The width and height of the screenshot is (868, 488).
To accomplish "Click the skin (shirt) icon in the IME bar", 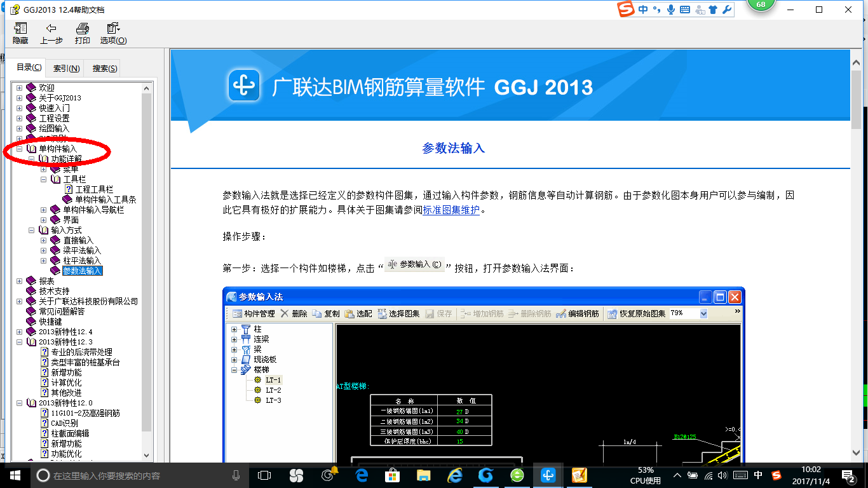I will pos(712,10).
